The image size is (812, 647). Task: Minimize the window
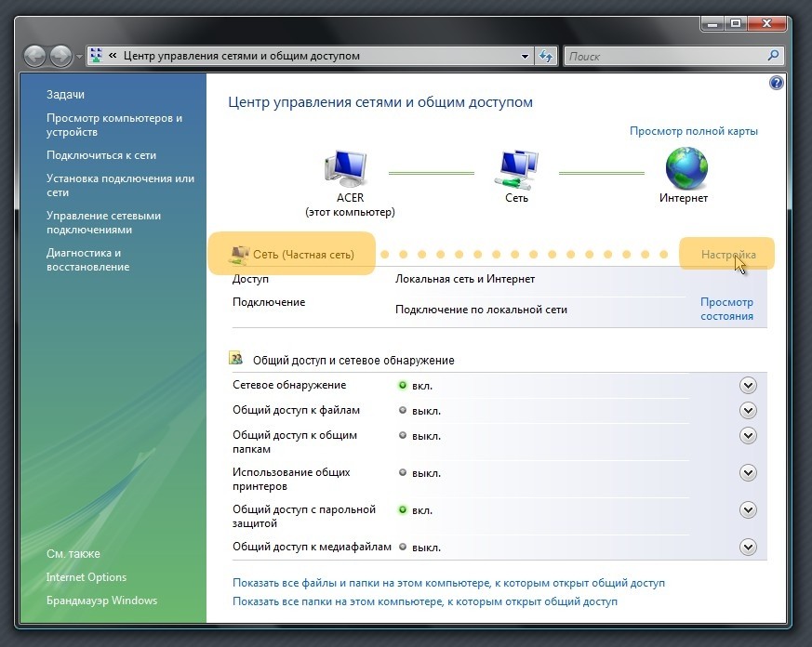[713, 24]
